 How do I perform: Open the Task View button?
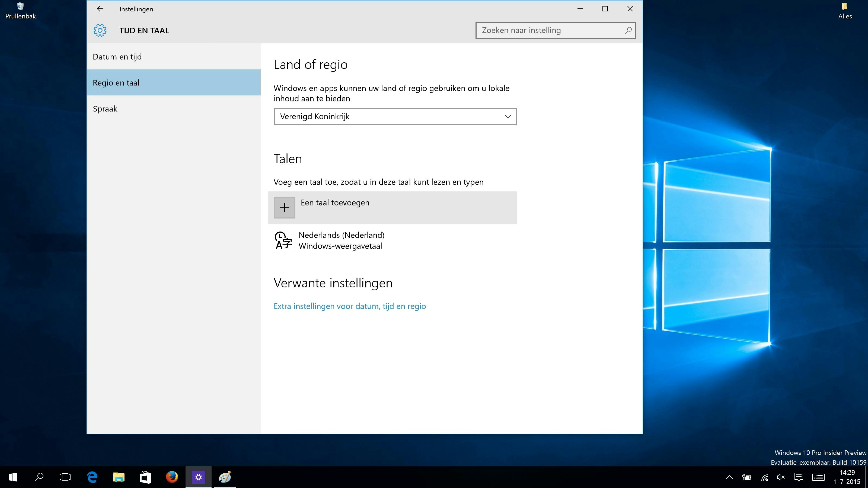(x=65, y=477)
